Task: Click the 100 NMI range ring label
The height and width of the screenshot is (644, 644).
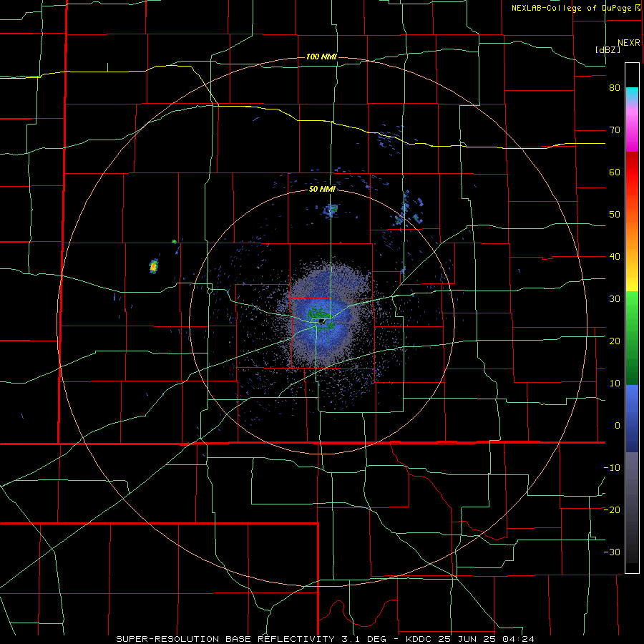Action: (321, 57)
